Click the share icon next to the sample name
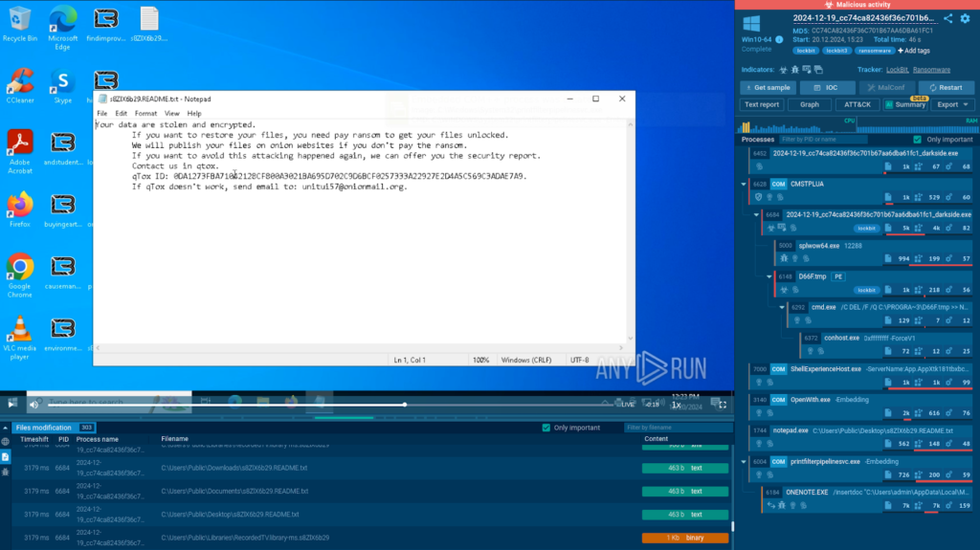980x550 pixels. [948, 18]
